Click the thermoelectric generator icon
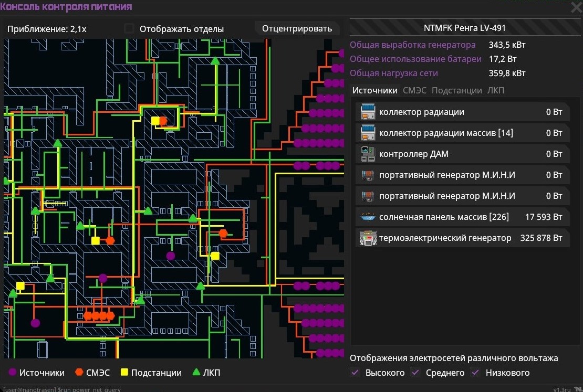This screenshot has width=583, height=392. click(x=368, y=238)
